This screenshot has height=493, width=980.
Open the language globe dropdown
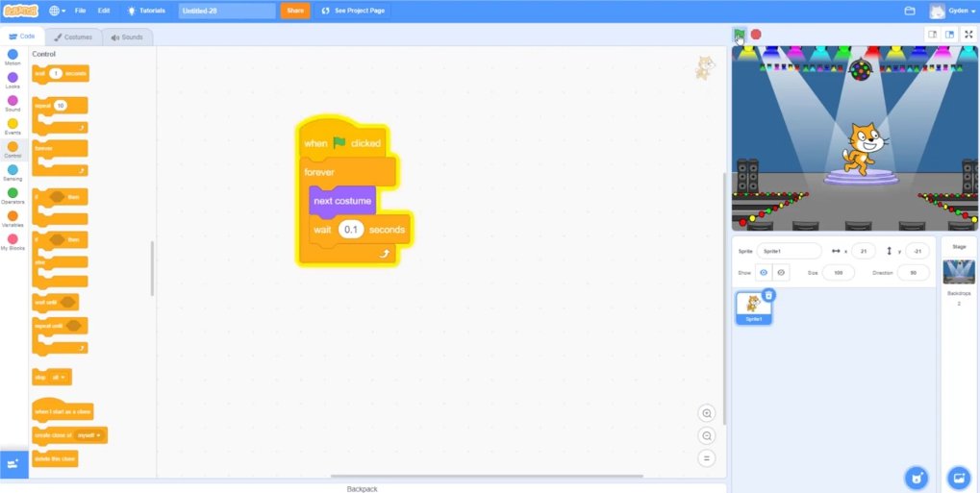coord(58,11)
